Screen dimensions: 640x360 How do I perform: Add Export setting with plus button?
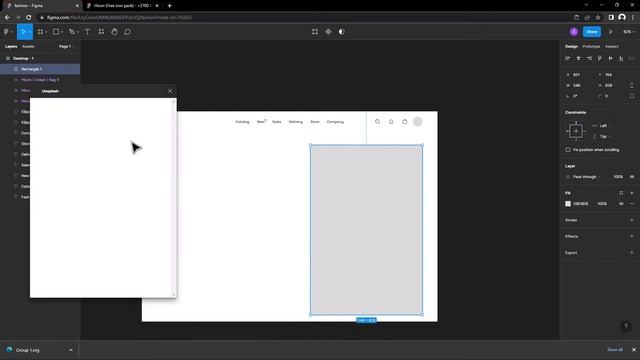[632, 253]
